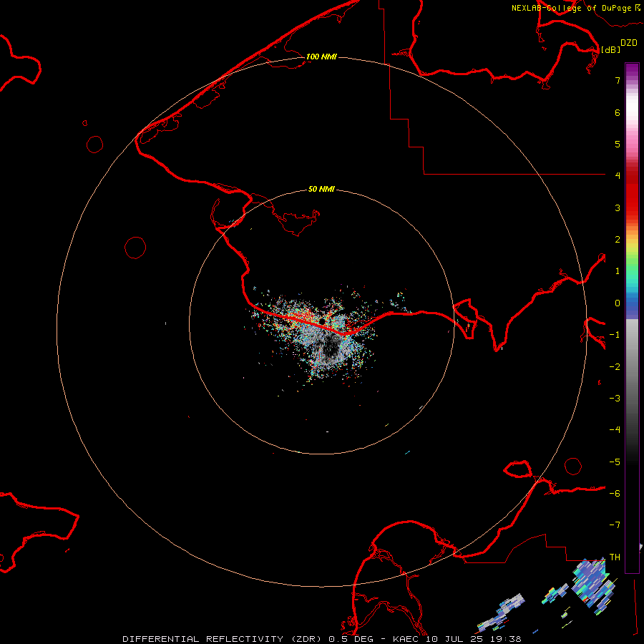This screenshot has height=644, width=644.
Task: Click the -2 value on the color scale
Action: coord(615,367)
